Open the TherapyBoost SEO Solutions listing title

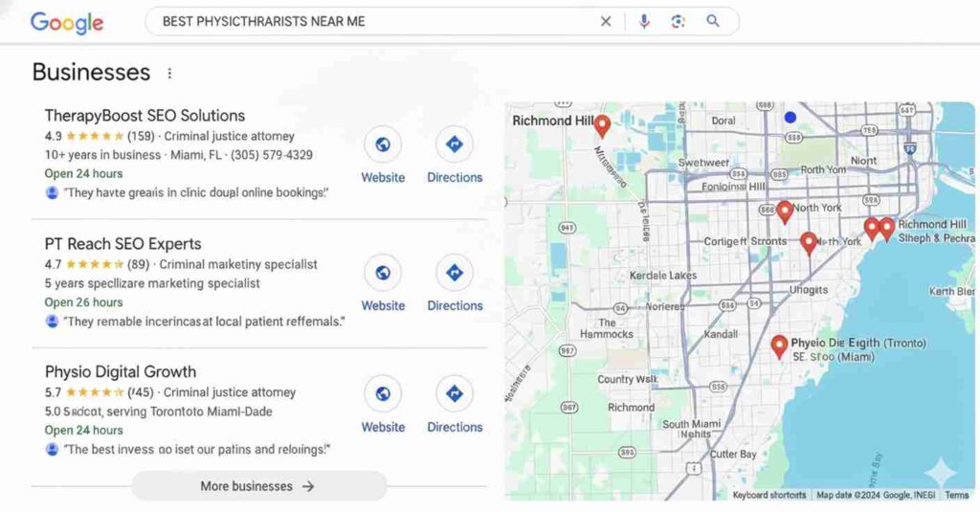tap(145, 116)
